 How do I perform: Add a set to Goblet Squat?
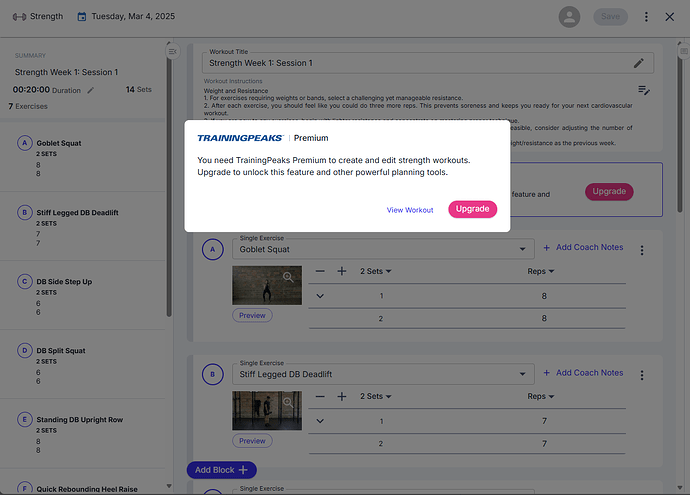341,271
